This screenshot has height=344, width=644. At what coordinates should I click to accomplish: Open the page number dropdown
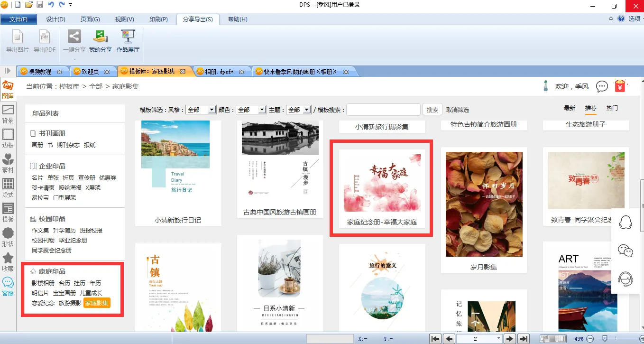point(498,339)
